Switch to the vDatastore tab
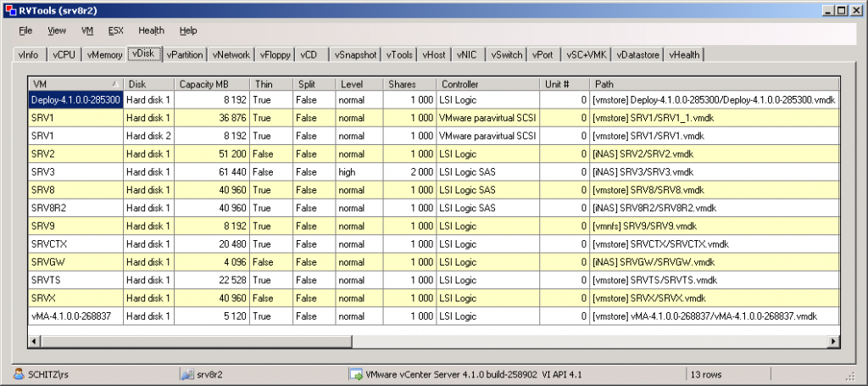 pos(637,55)
